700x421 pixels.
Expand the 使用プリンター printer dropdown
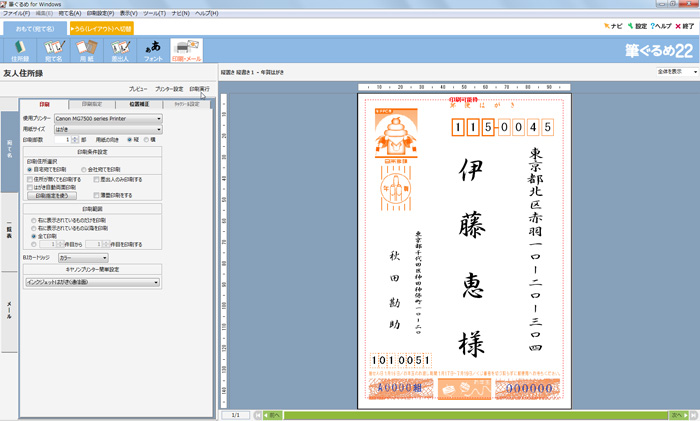pyautogui.click(x=158, y=118)
